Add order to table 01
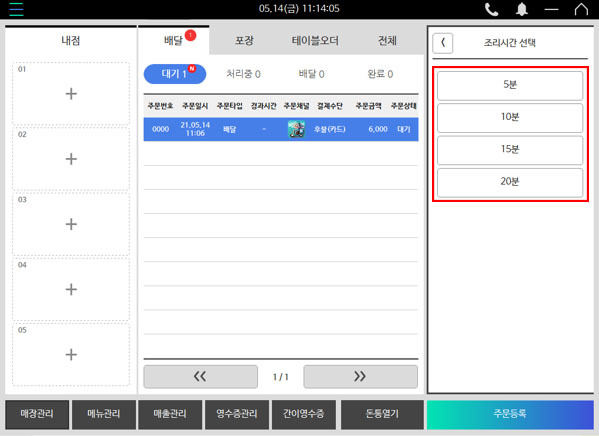The width and height of the screenshot is (599, 436). pos(71,94)
